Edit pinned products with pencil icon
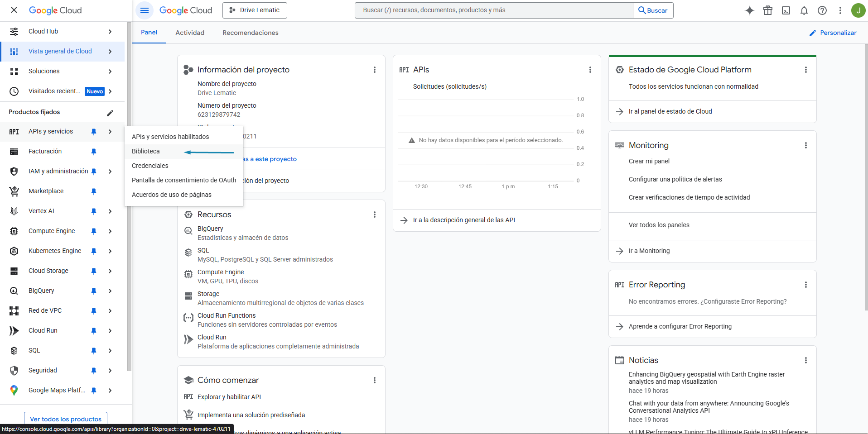868x434 pixels. [x=110, y=113]
